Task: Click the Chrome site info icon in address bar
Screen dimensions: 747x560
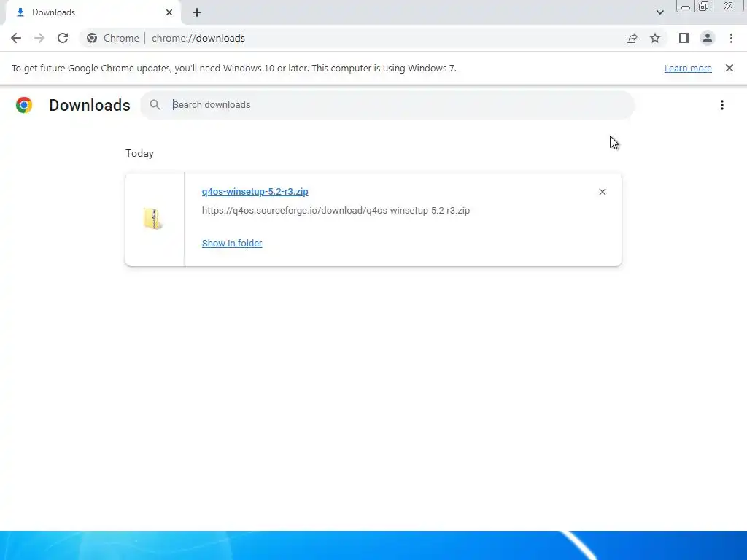Action: tap(92, 38)
